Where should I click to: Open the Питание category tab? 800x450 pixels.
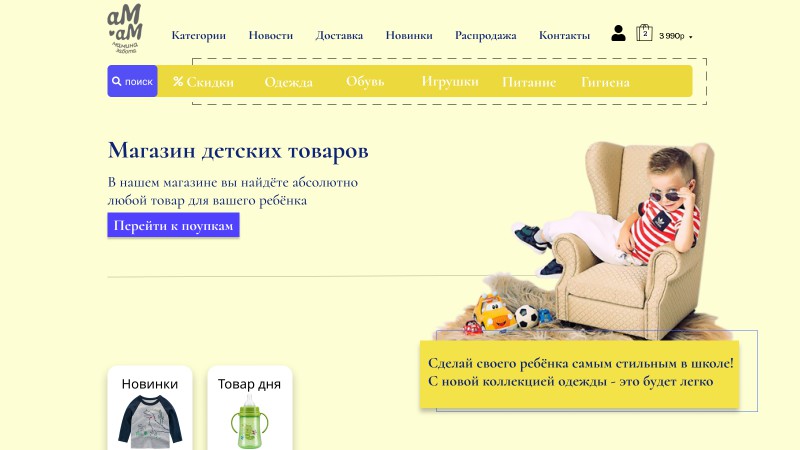tap(529, 82)
